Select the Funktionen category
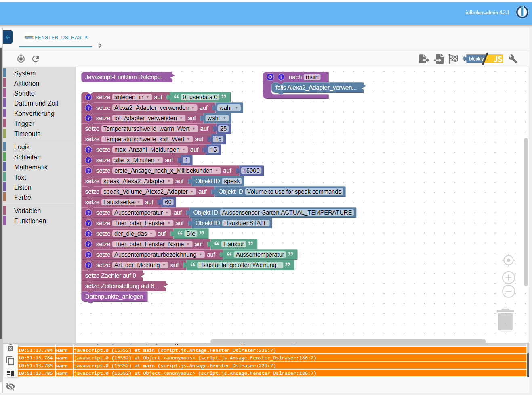 click(30, 221)
